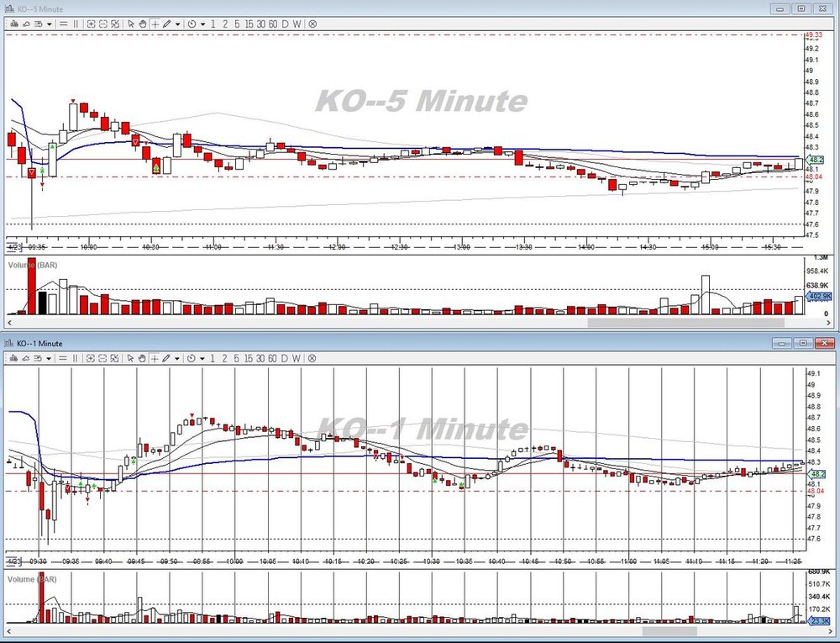The width and height of the screenshot is (840, 643).
Task: Click Volume (BAR) label in 5 Minute chart
Action: coord(33,266)
